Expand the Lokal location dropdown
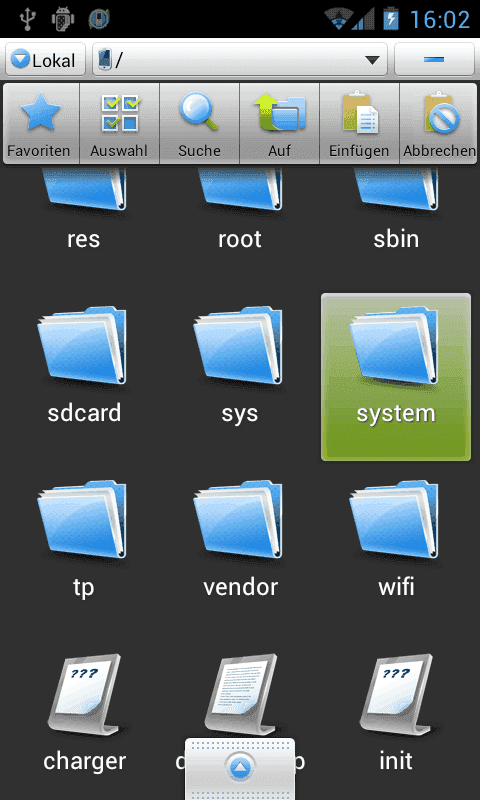The width and height of the screenshot is (480, 800). (x=45, y=60)
